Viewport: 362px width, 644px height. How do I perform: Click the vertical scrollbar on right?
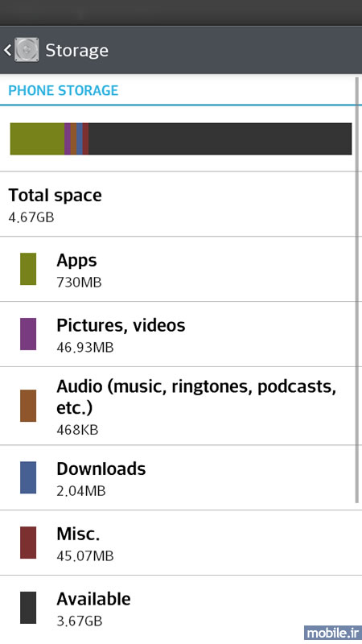[356, 290]
